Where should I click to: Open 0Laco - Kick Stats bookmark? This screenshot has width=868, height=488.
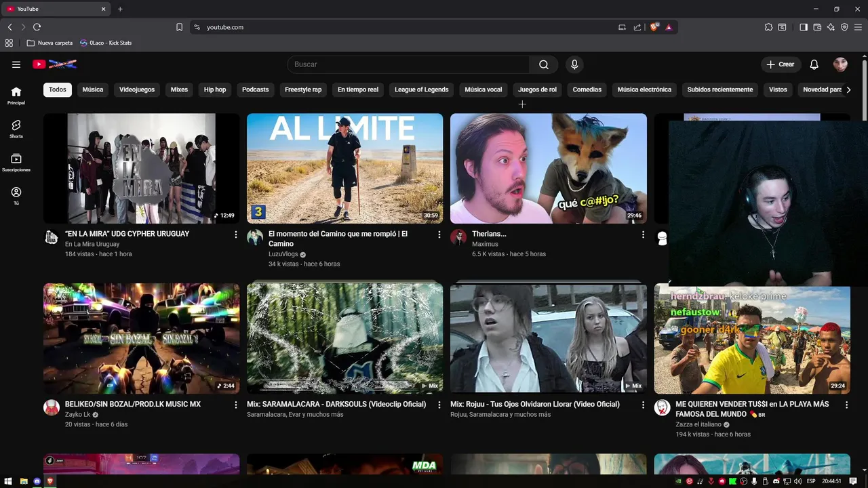106,43
